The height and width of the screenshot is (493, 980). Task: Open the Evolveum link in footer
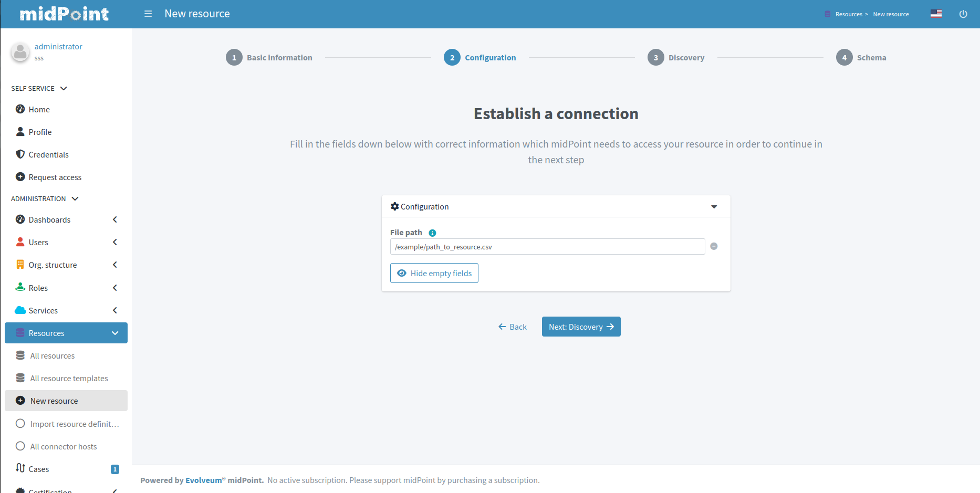point(203,480)
